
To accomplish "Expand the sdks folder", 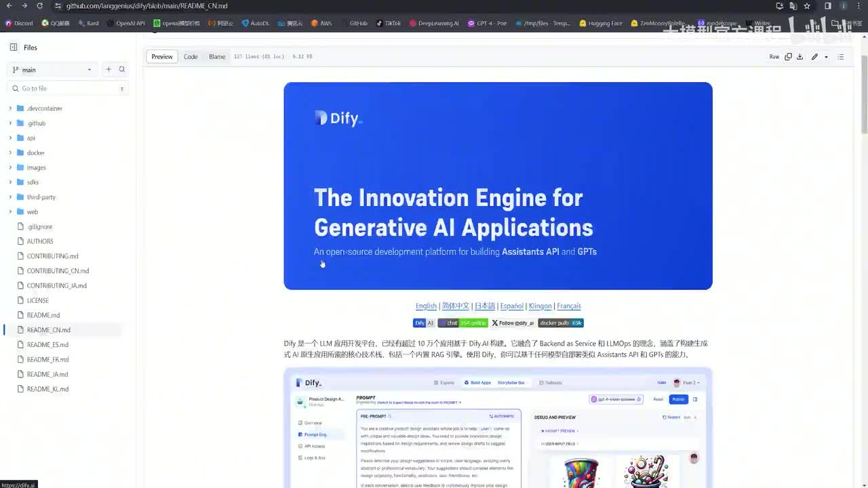I will 10,182.
